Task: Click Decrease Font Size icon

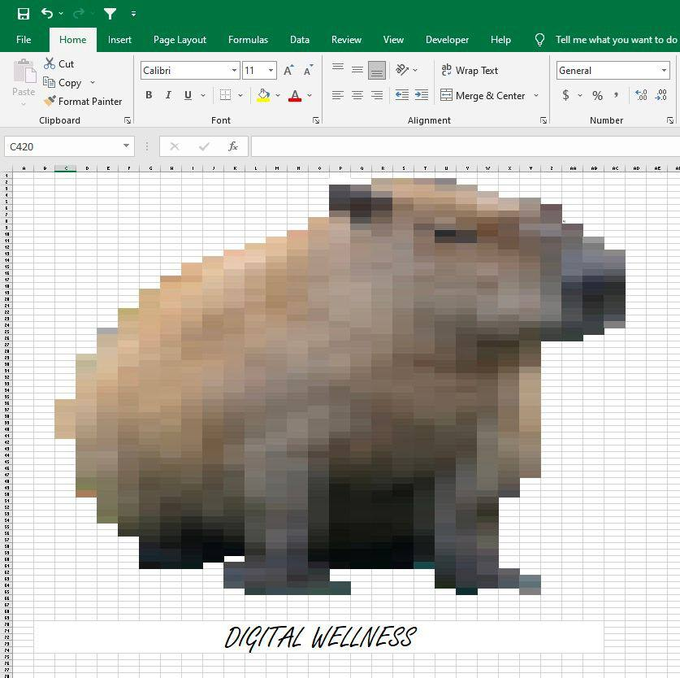Action: 308,70
